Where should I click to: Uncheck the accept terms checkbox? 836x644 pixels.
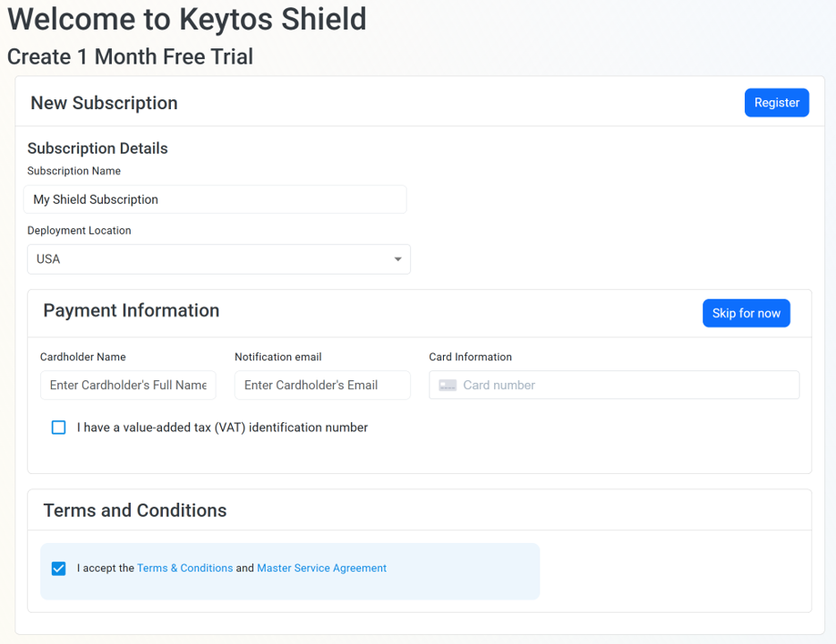59,568
